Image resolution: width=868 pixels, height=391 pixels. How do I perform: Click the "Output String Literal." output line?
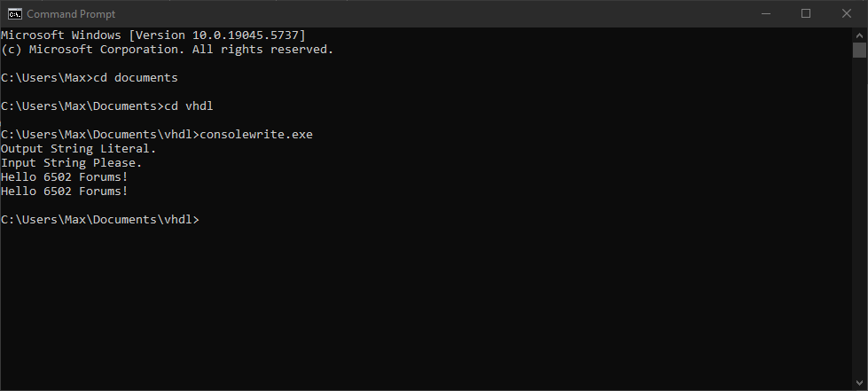tap(78, 148)
